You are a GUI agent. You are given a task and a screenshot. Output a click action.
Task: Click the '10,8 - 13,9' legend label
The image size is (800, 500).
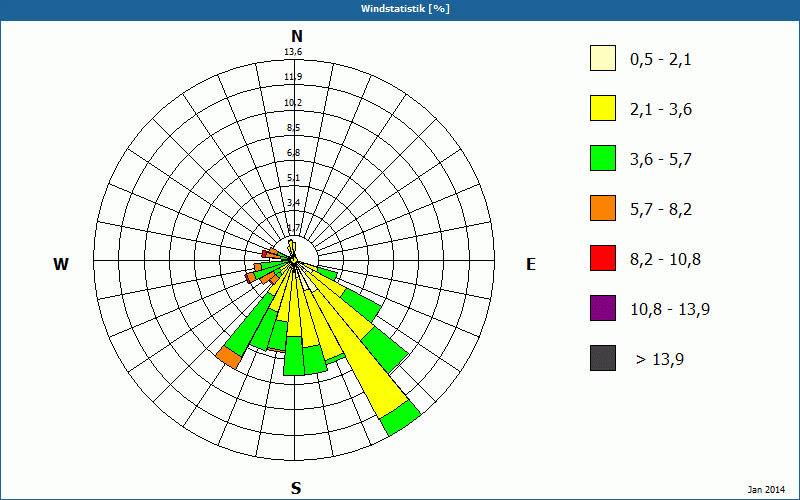[x=670, y=310]
